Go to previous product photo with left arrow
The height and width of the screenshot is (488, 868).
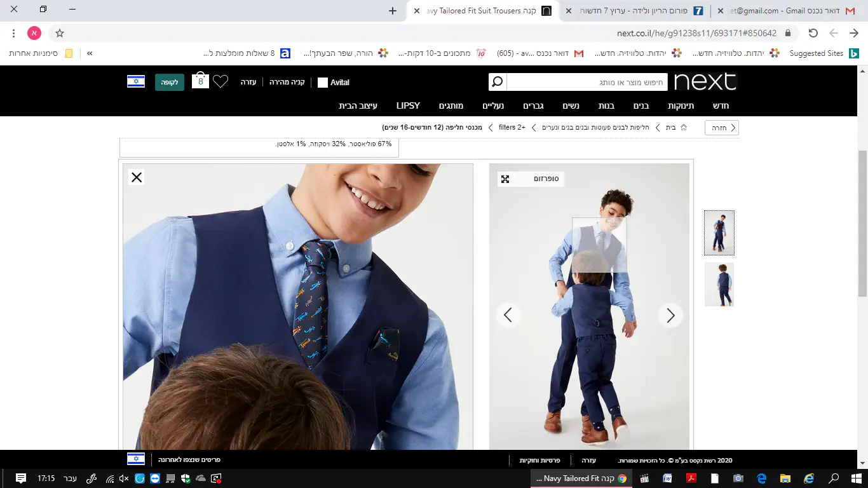(508, 315)
